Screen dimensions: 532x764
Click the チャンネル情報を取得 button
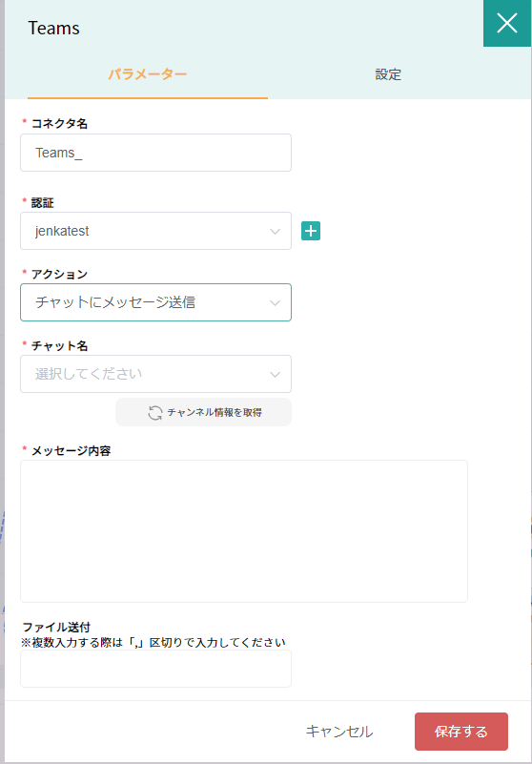coord(203,413)
